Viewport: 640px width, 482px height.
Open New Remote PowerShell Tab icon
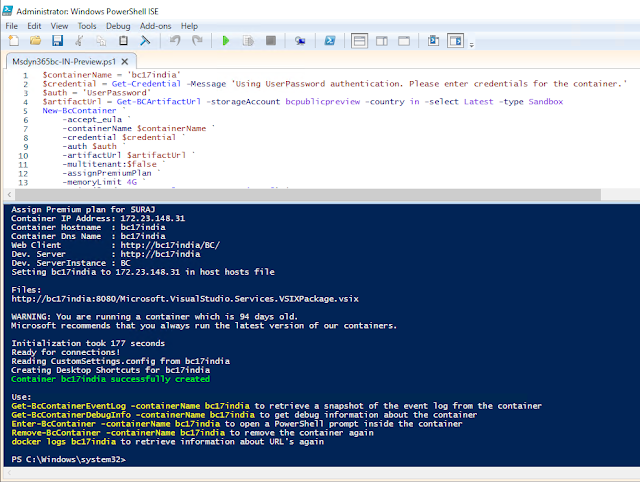(x=300, y=41)
